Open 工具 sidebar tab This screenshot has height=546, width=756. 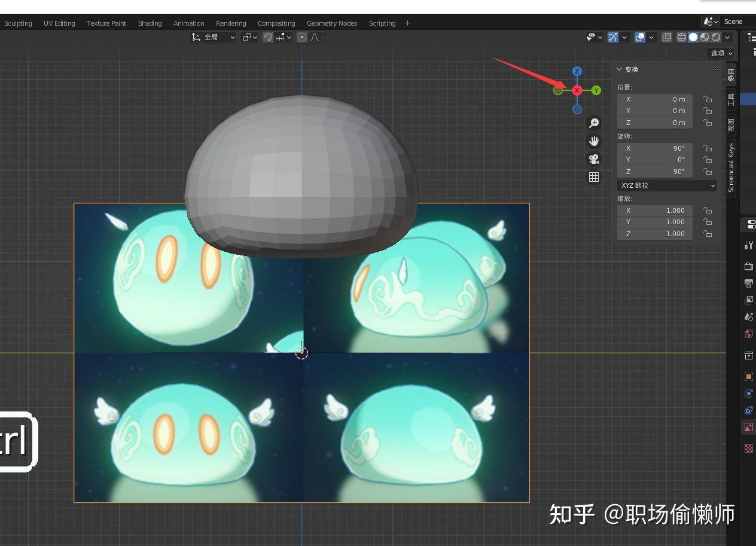731,99
